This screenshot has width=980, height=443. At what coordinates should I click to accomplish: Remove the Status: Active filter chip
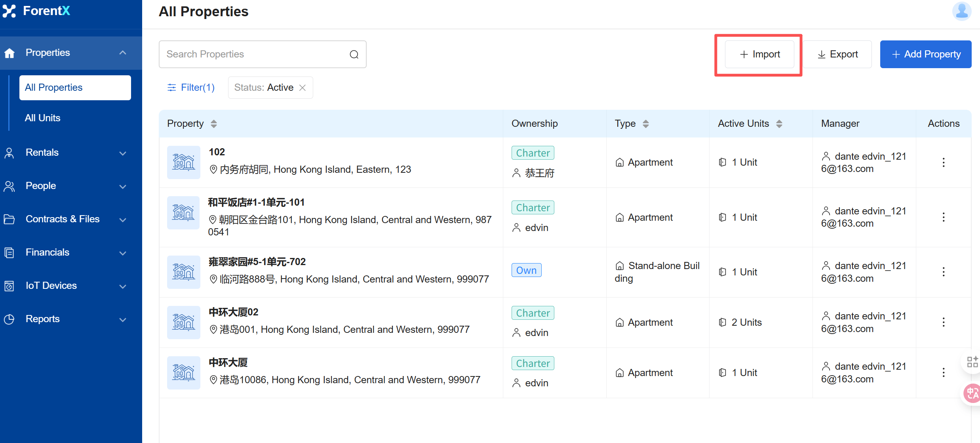coord(303,88)
